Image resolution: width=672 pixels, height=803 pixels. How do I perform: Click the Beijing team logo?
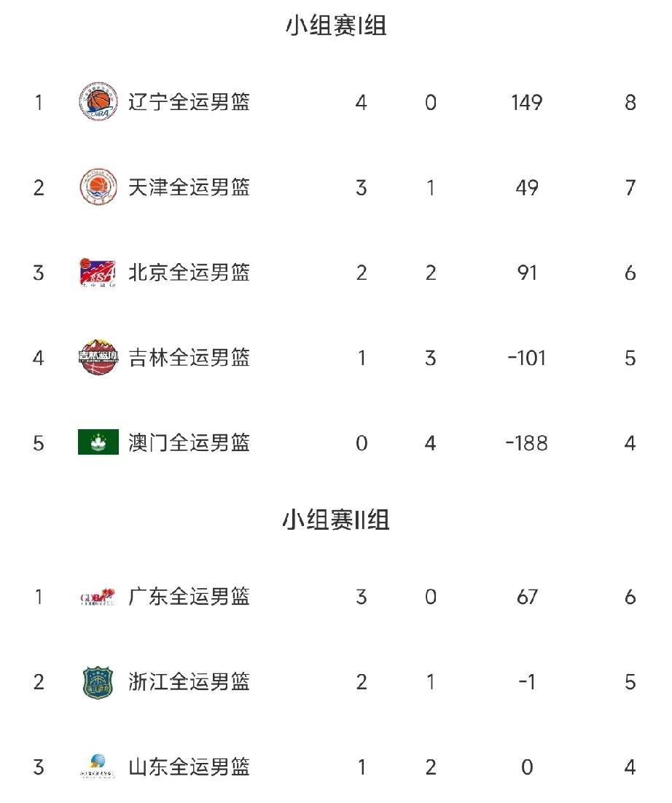click(98, 273)
